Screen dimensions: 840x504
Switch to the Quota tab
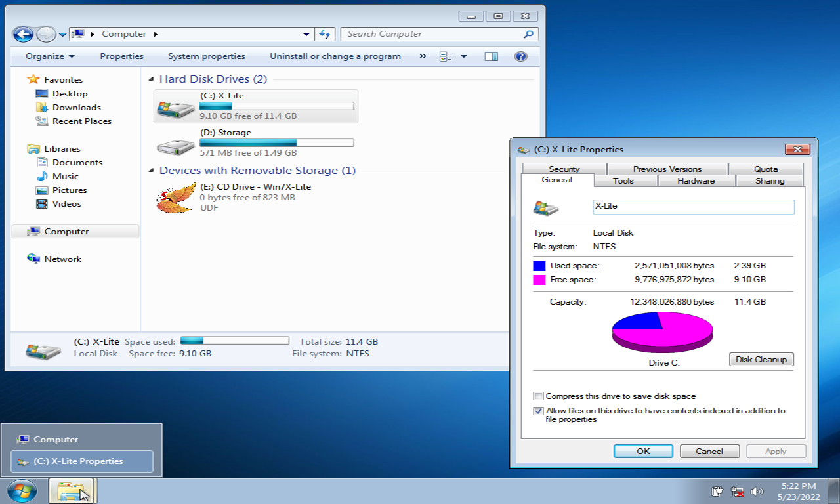pyautogui.click(x=766, y=169)
